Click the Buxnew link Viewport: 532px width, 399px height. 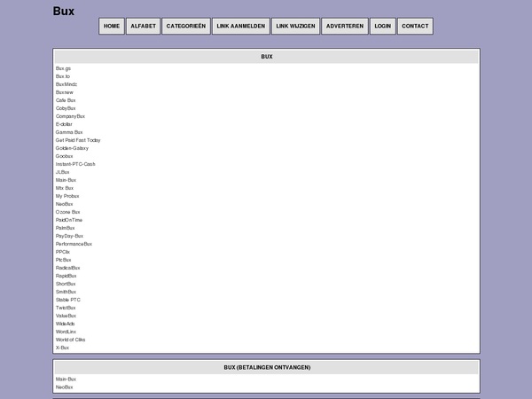65,92
